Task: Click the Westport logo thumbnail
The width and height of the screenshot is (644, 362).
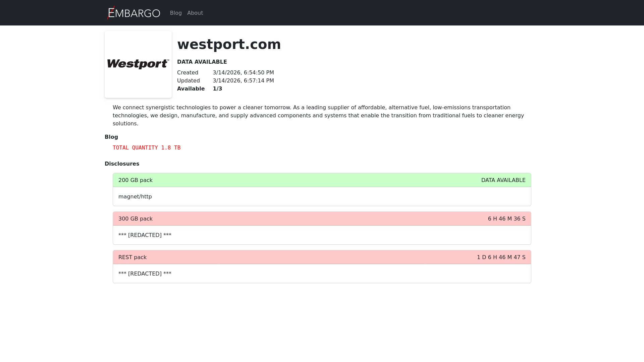Action: (x=138, y=64)
